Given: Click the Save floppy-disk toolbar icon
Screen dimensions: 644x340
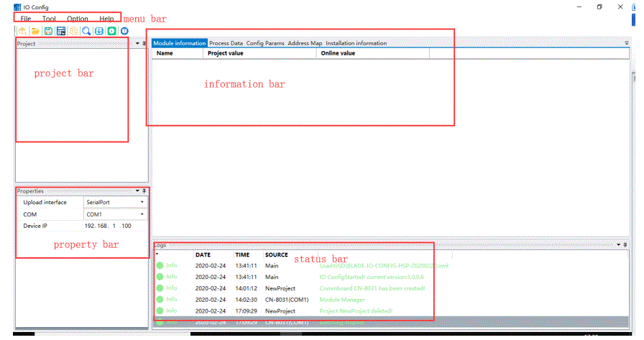Looking at the screenshot, I should click(48, 31).
